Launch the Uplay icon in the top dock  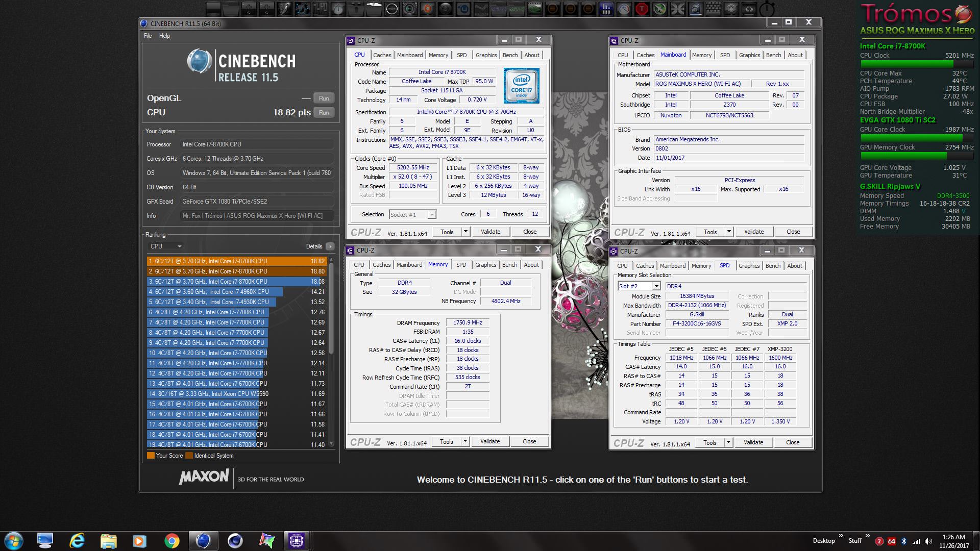pos(463,9)
